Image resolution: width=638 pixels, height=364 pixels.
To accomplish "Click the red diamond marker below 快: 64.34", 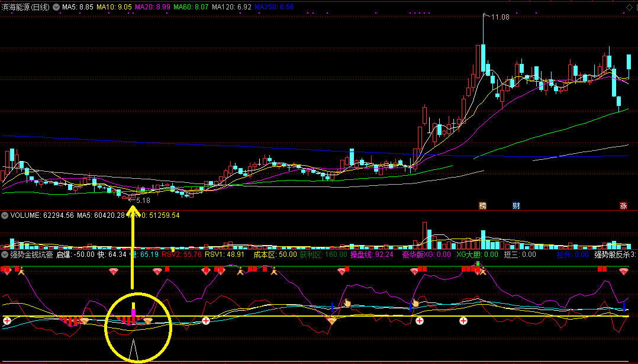I will pyautogui.click(x=114, y=271).
